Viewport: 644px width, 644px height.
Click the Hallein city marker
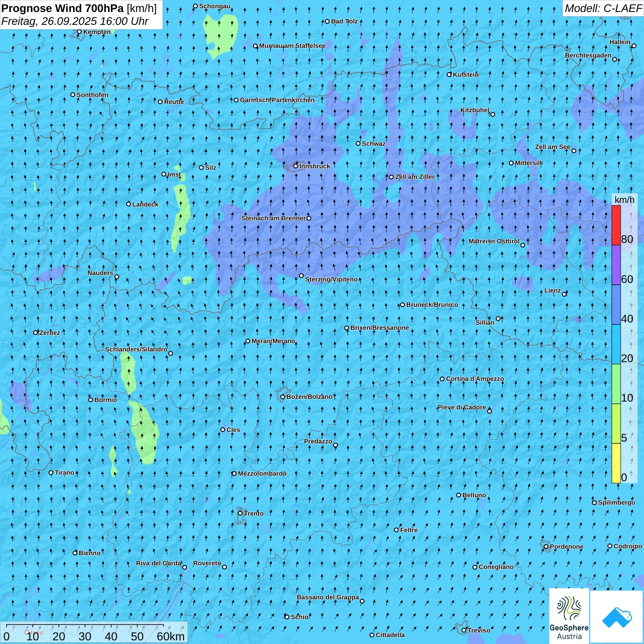click(633, 46)
